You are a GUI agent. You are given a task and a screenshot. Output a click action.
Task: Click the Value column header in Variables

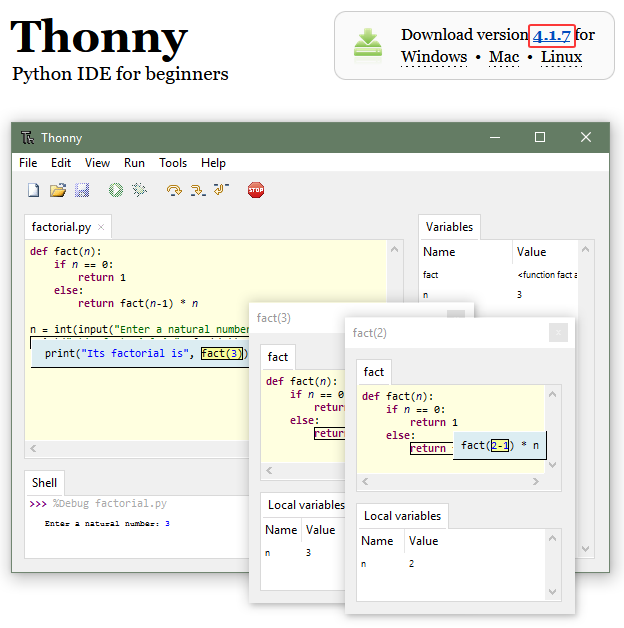(x=531, y=252)
